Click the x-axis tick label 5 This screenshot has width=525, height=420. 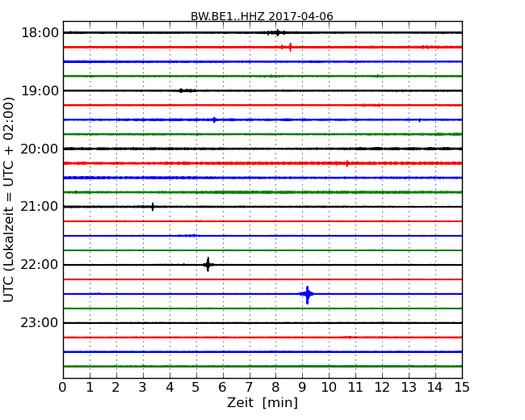196,388
